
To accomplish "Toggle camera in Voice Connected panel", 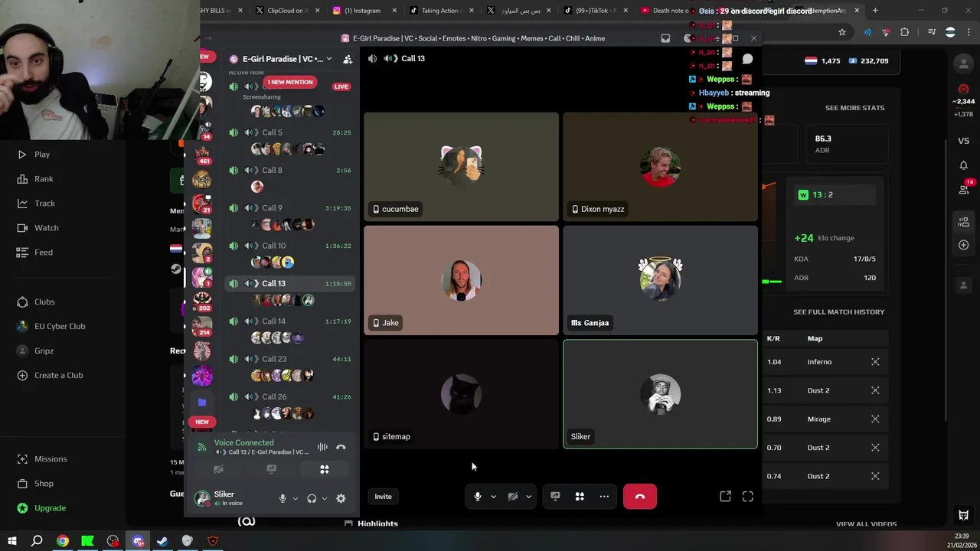I will tap(218, 469).
